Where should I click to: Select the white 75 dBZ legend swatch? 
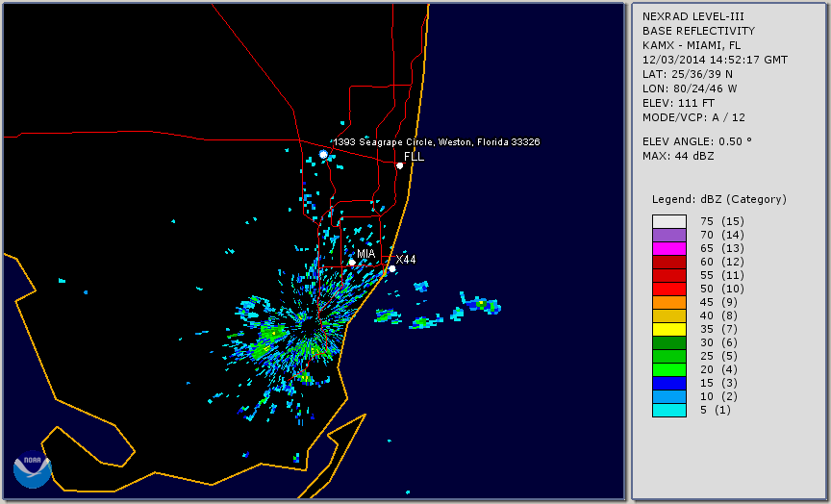669,221
